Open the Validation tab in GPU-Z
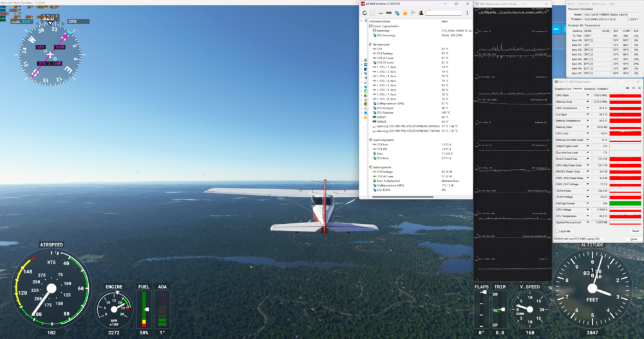The width and height of the screenshot is (644, 339). 602,89
